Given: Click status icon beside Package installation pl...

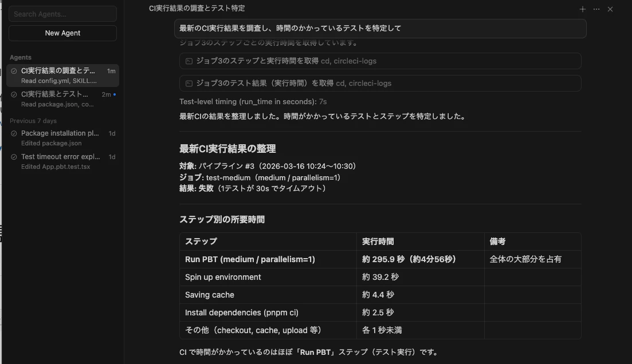Looking at the screenshot, I should (x=14, y=133).
